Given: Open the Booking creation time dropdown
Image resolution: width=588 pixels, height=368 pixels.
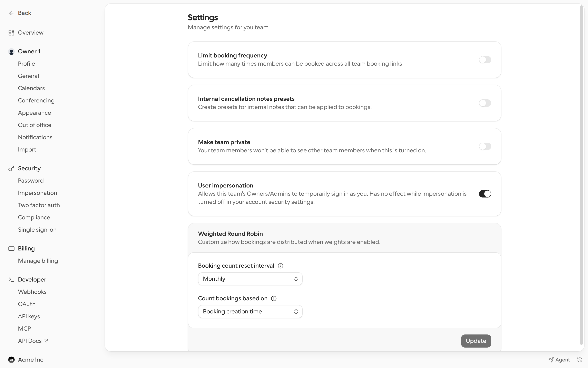Looking at the screenshot, I should click(250, 312).
